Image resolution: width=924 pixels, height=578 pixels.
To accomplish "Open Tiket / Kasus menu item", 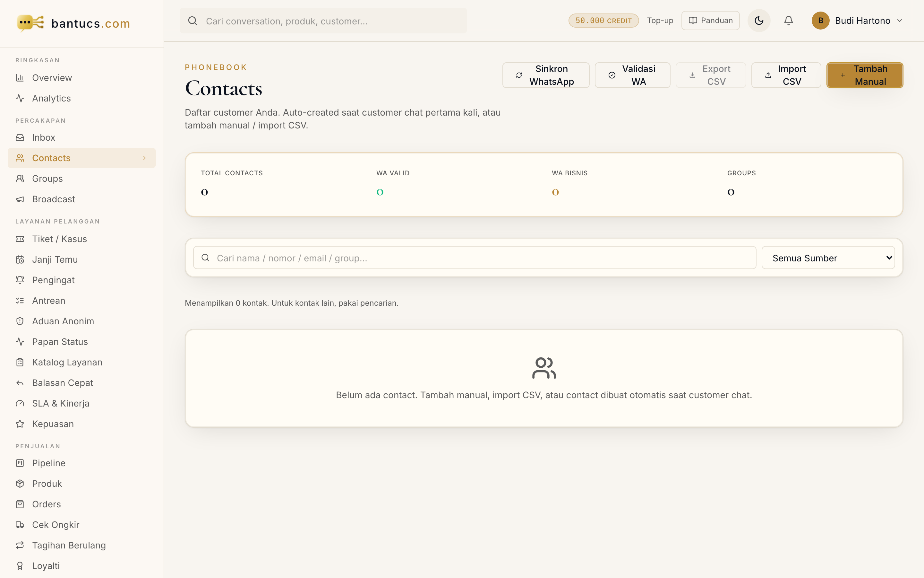I will point(82,239).
